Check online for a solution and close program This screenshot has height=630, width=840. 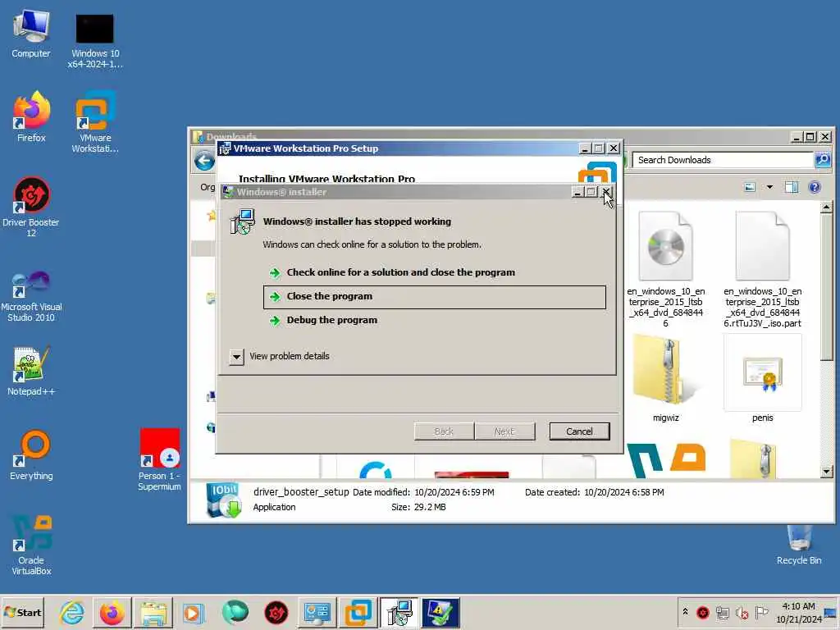pos(400,272)
